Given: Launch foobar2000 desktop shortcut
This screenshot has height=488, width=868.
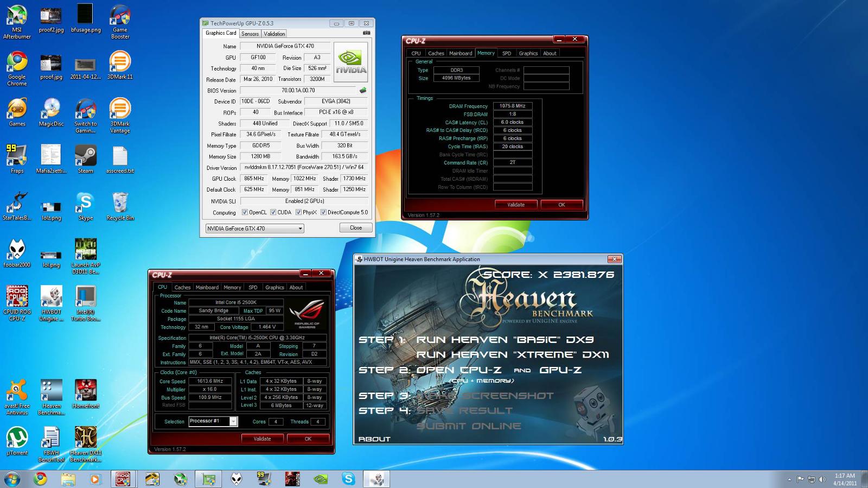Looking at the screenshot, I should click(17, 253).
